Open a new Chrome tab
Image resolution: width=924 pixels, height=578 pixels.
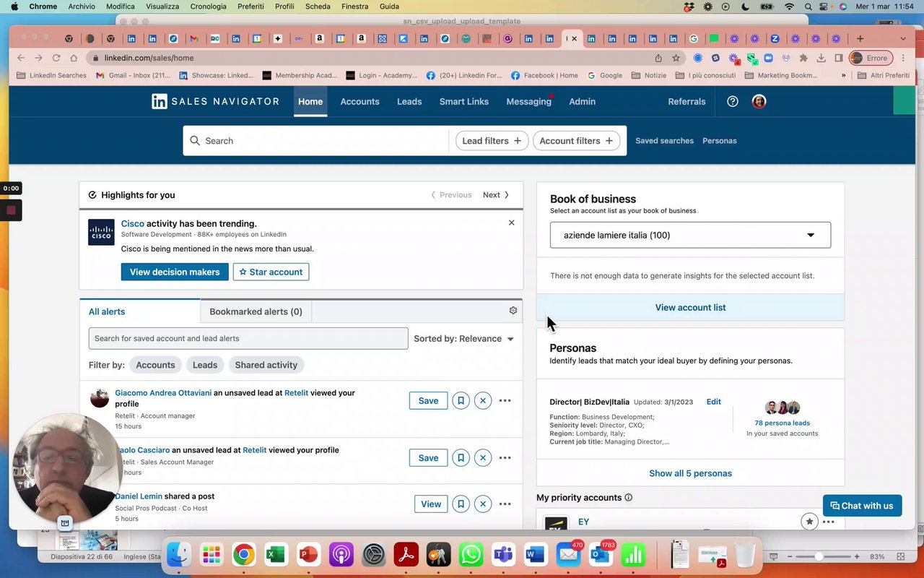[x=860, y=38]
